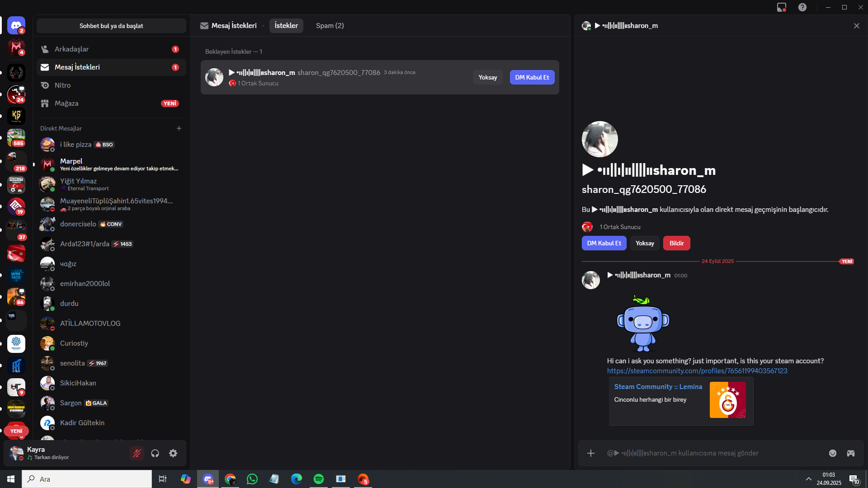Open emoji picker in message box
The height and width of the screenshot is (488, 868).
pos(833,453)
